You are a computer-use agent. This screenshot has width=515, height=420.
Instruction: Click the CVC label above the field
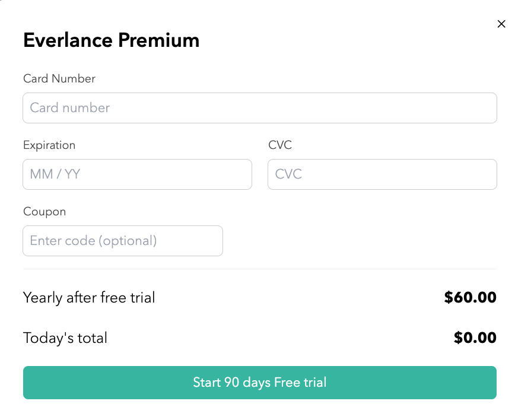[x=280, y=145]
